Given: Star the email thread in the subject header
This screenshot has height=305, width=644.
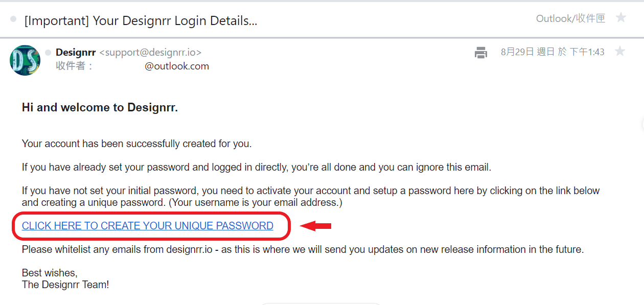Looking at the screenshot, I should click(x=620, y=18).
